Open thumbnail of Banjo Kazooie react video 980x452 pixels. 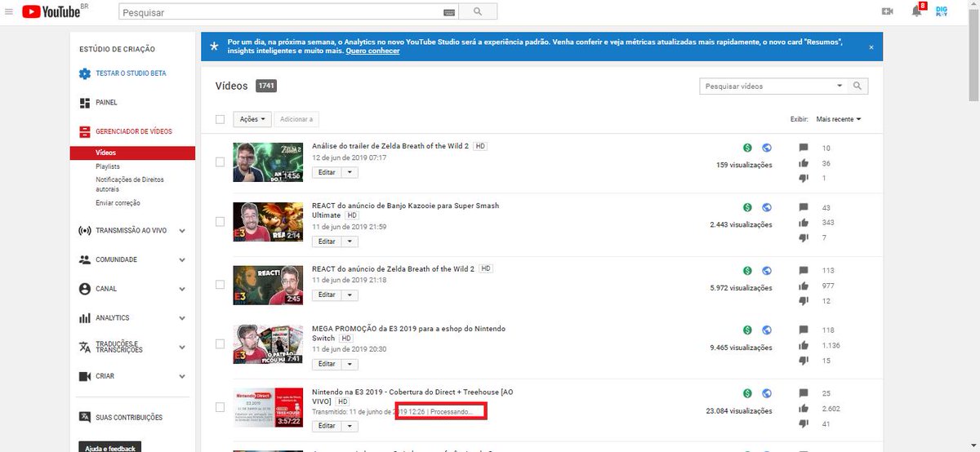coord(268,221)
